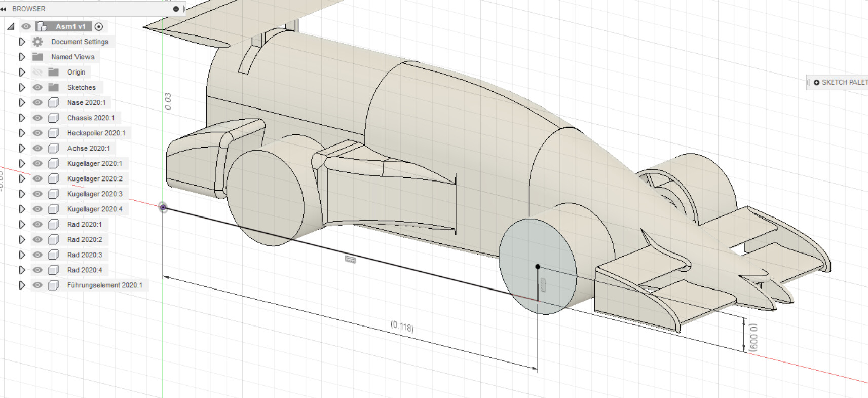Select the sketch point at the origin

tap(163, 207)
